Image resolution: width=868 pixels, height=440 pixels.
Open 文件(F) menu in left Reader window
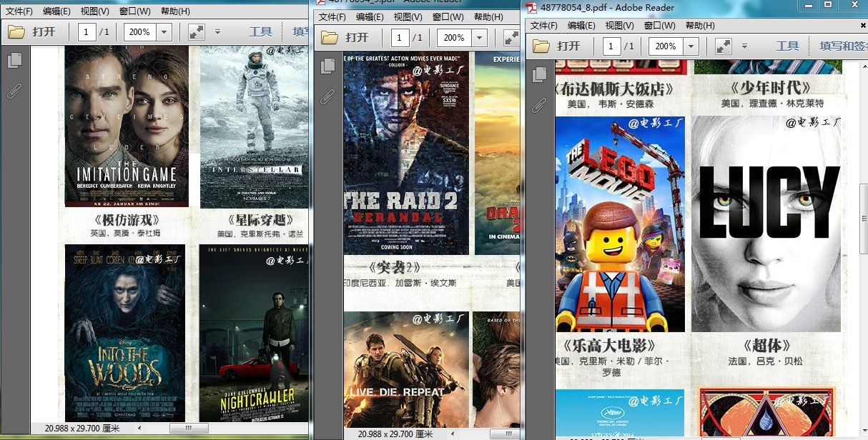click(x=19, y=11)
